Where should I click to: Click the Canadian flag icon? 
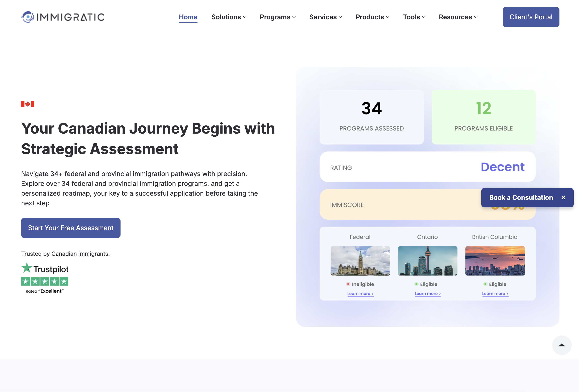(28, 104)
